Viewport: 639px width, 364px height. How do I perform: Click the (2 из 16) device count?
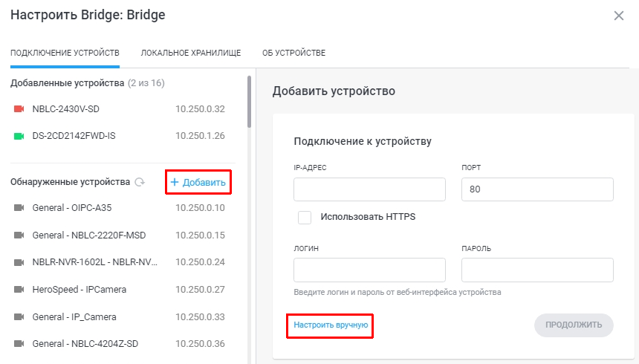pos(146,83)
